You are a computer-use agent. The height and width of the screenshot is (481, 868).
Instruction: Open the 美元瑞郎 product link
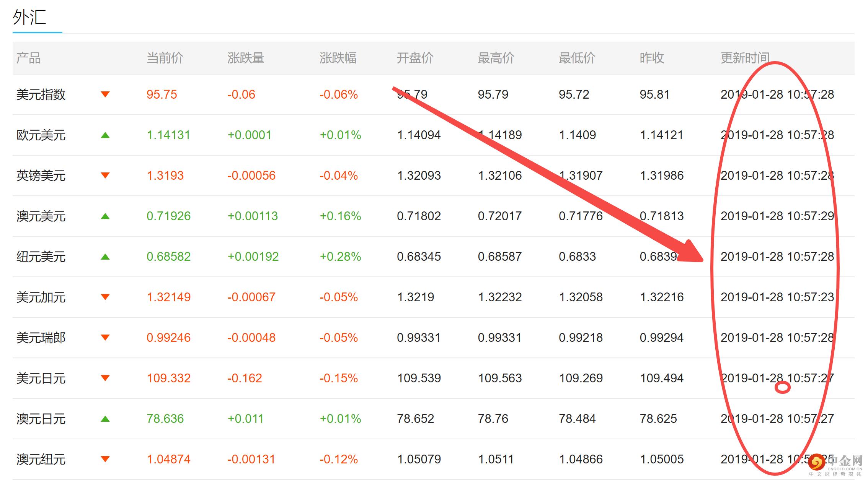tap(41, 338)
